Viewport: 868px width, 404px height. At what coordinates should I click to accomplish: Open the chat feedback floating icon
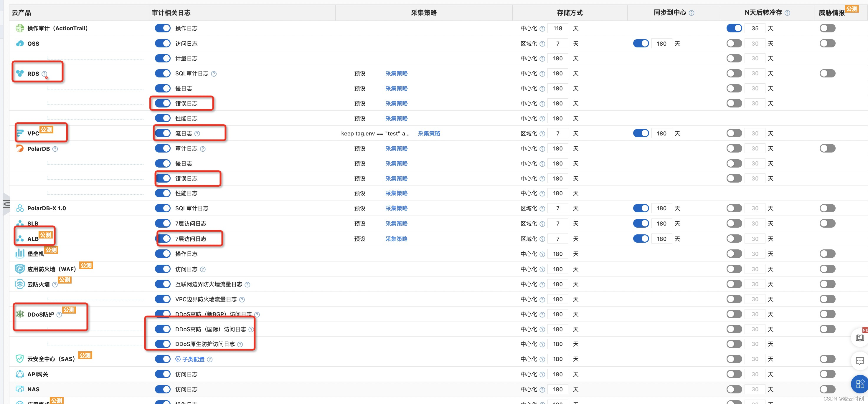coord(859,361)
